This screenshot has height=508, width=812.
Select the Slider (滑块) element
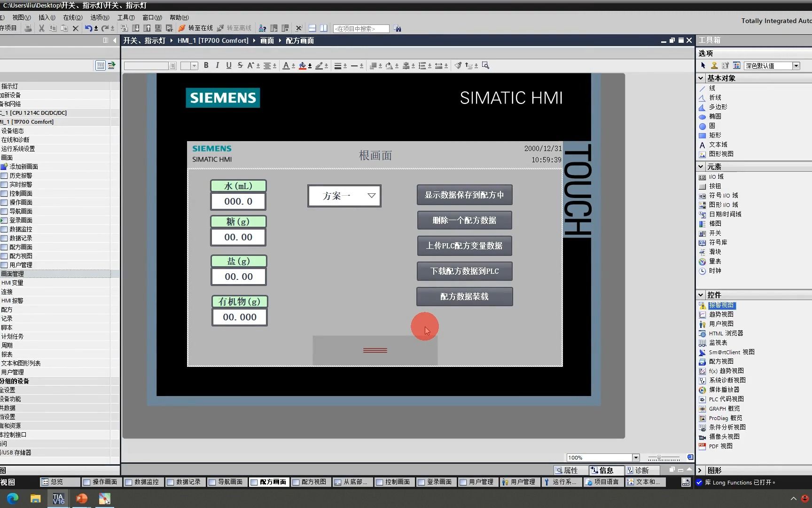click(x=710, y=252)
